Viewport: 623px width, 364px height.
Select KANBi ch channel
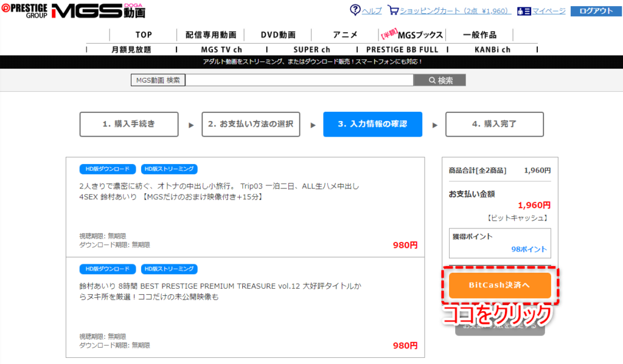coord(492,50)
